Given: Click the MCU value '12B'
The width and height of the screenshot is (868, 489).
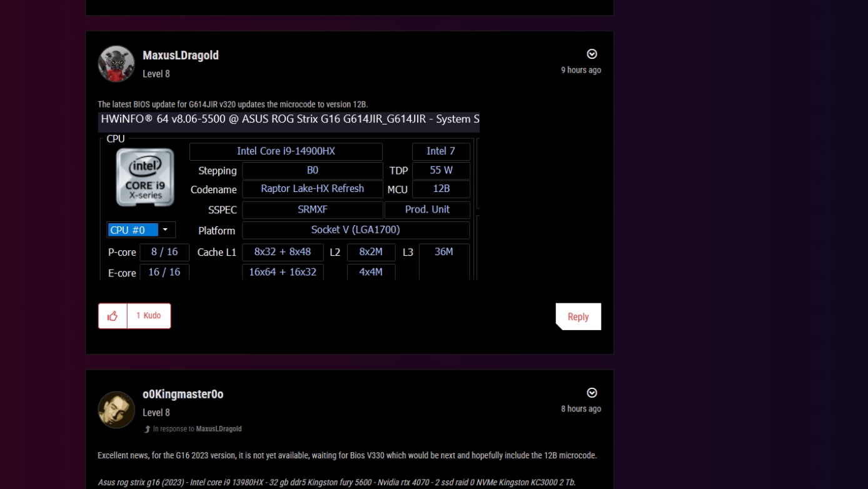Looking at the screenshot, I should (442, 189).
